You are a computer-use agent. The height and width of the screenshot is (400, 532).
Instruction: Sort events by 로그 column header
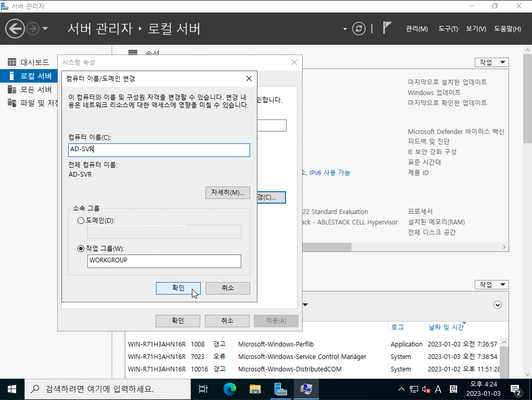[x=397, y=327]
